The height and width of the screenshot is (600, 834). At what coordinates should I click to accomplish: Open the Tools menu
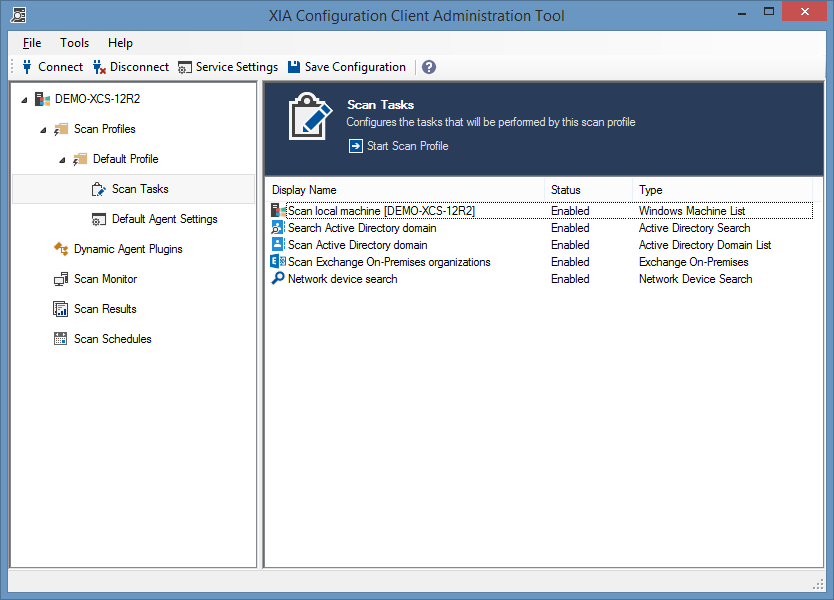coord(74,43)
